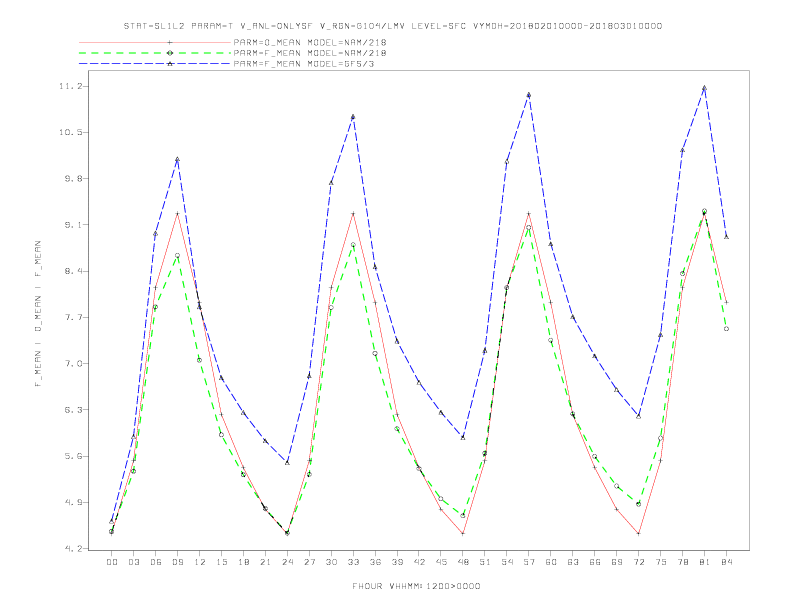Click x-axis title FHOUR VHHMM: 1200>0000
The width and height of the screenshot is (792, 612).
(x=416, y=586)
